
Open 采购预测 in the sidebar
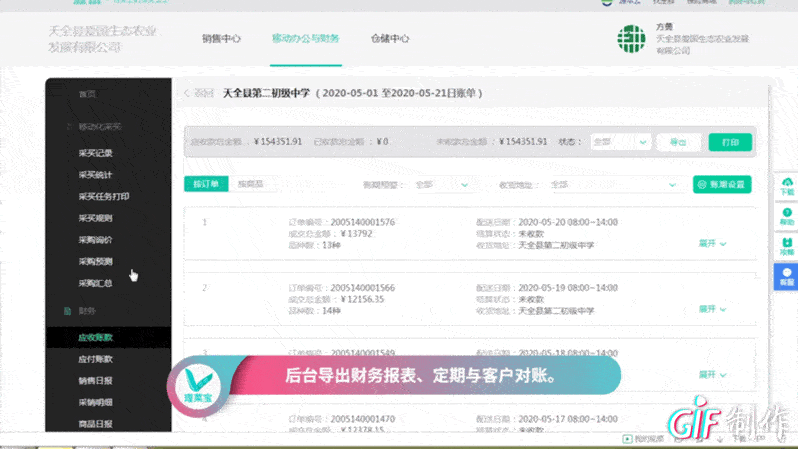coord(96,262)
